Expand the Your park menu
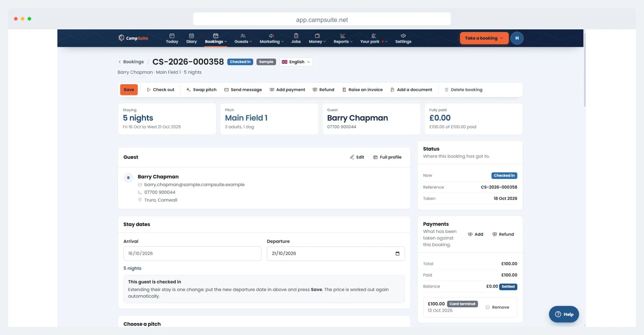This screenshot has width=644, height=335. tap(374, 38)
